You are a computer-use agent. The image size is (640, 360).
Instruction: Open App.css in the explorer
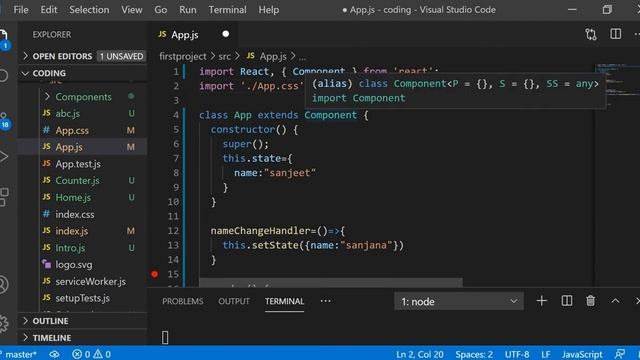[83, 130]
